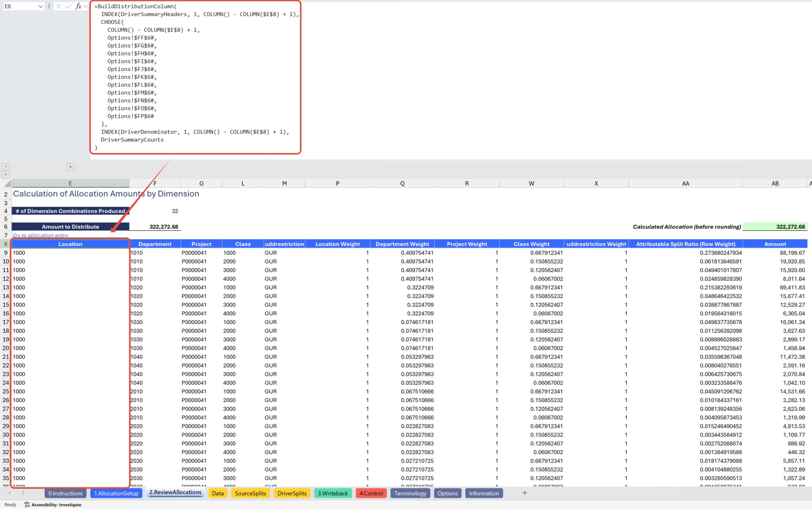Click the three-dot formula bar handle
The height and width of the screenshot is (509, 812).
point(49,6)
